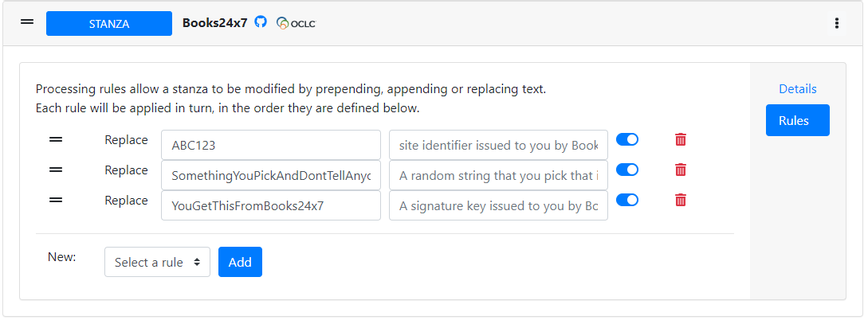Switch to the Details tab
The image size is (868, 320).
click(x=798, y=89)
